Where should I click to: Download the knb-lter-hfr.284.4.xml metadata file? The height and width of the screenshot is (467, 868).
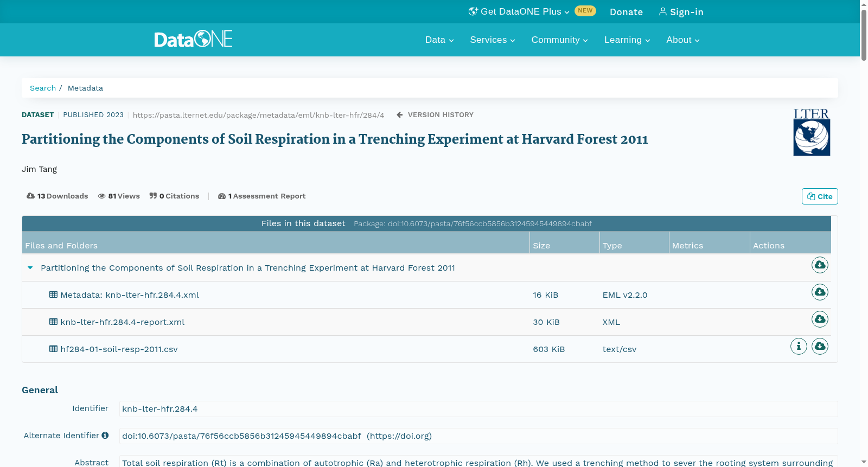pos(820,292)
